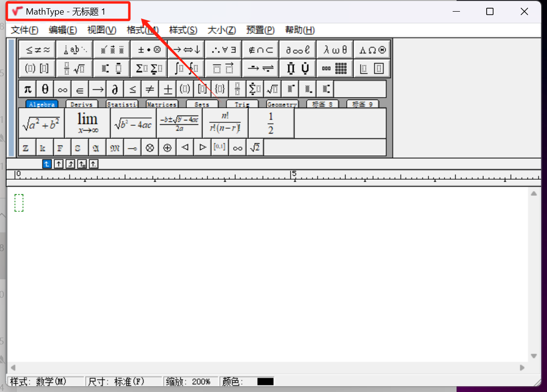Insert the square root template in small bar
Image resolution: width=547 pixels, height=392 pixels.
(272, 89)
